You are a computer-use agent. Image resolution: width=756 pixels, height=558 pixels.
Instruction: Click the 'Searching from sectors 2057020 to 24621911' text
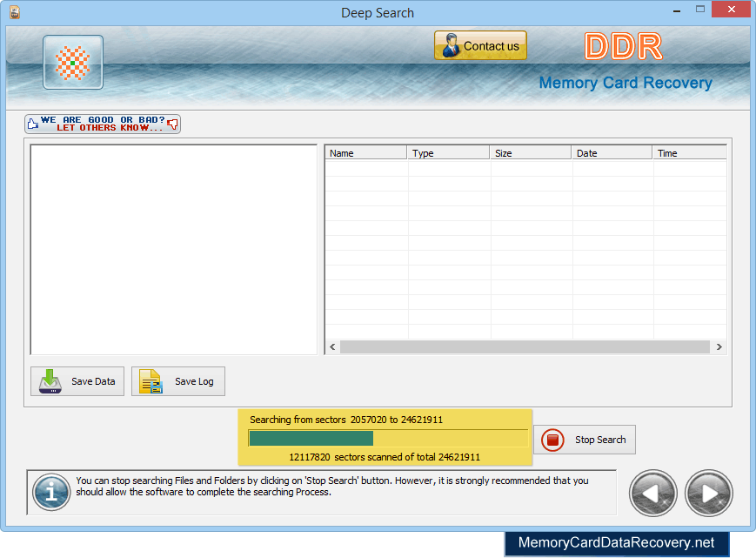(x=346, y=420)
